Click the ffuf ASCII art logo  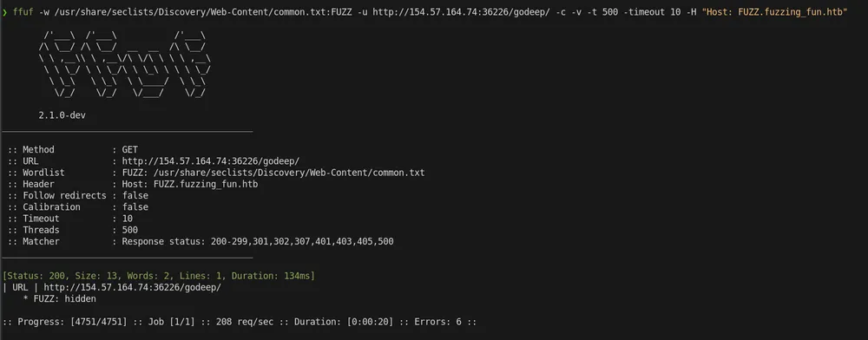pos(124,65)
